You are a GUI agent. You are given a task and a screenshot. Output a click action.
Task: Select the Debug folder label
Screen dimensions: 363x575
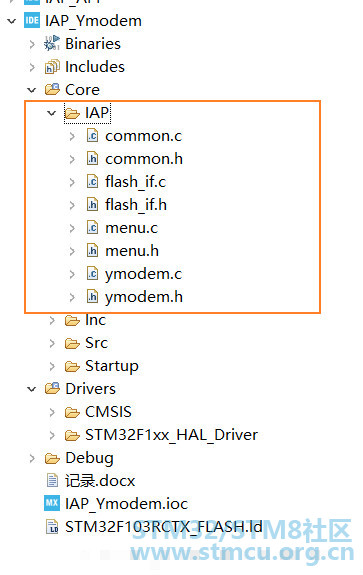[x=89, y=458]
